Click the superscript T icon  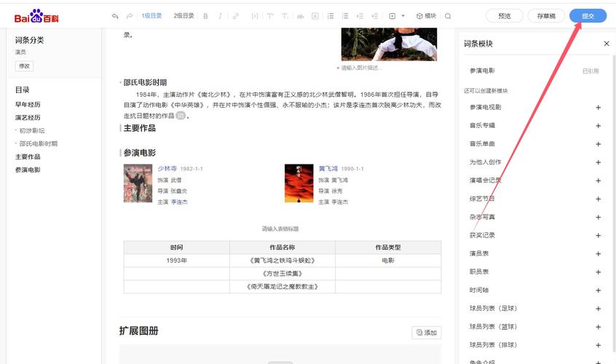pyautogui.click(x=270, y=16)
